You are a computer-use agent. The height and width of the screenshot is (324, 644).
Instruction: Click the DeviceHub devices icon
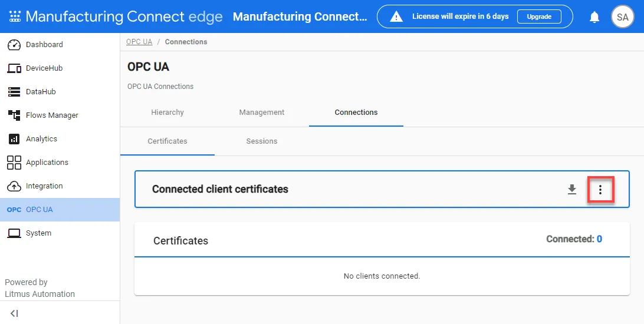tap(14, 68)
